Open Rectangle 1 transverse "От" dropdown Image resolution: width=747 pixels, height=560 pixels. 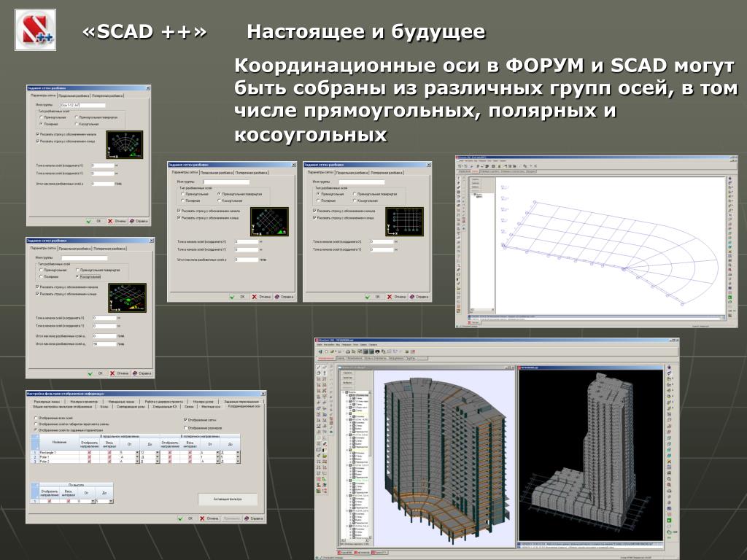pyautogui.click(x=217, y=452)
